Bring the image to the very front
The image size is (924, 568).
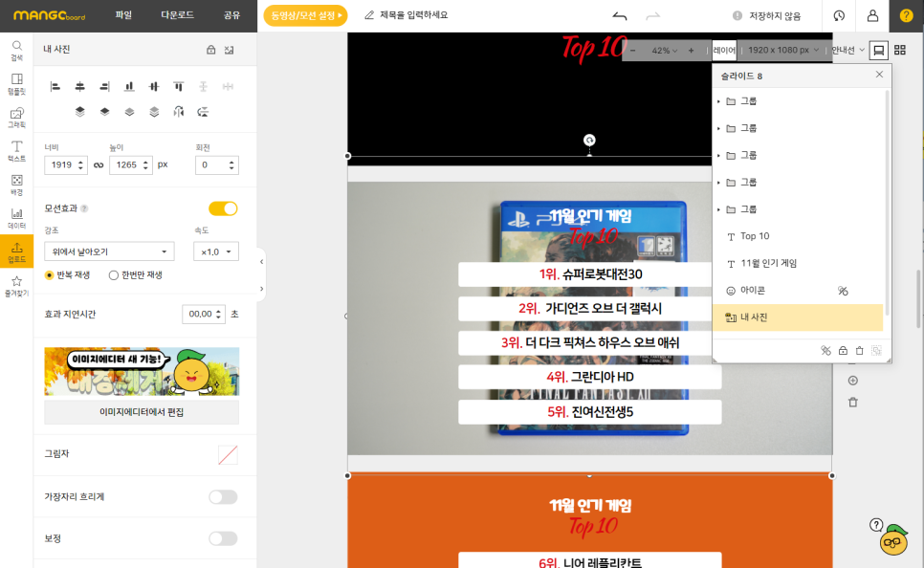(x=79, y=111)
